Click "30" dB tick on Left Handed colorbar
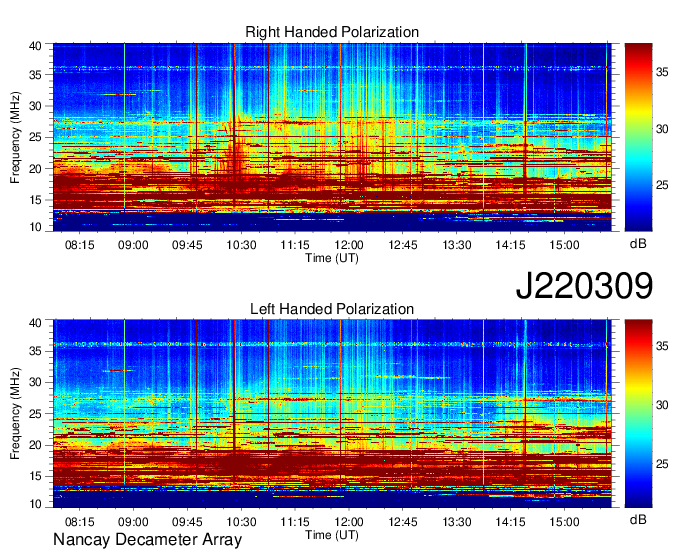The image size is (680, 552). (x=662, y=405)
